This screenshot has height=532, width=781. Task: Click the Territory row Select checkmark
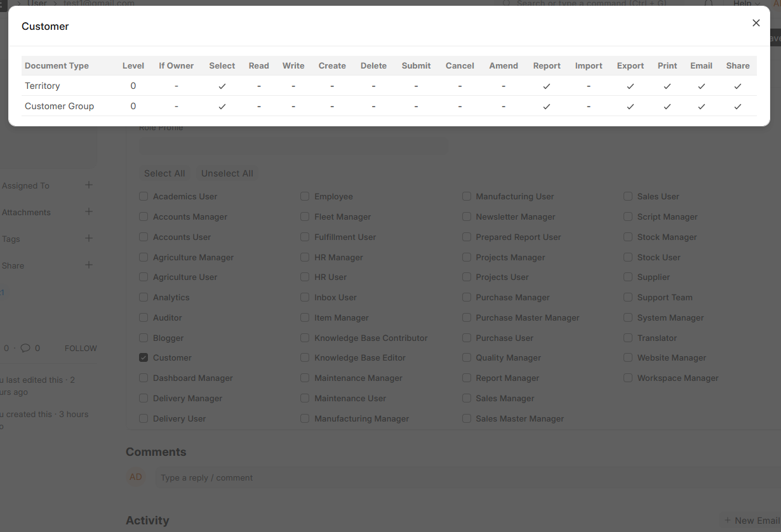point(222,86)
